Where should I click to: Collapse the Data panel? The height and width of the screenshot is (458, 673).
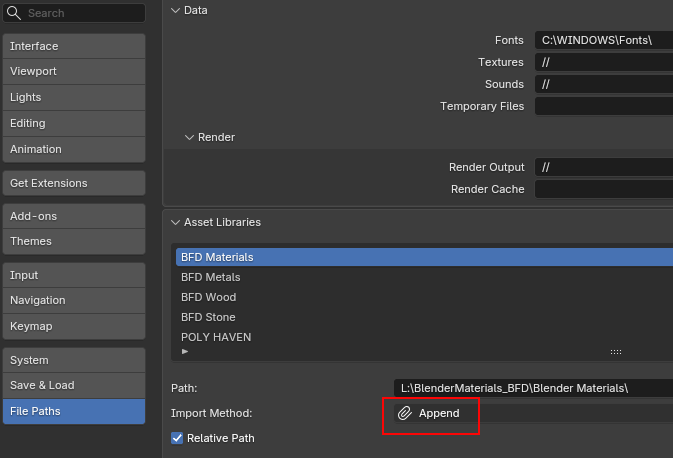[x=175, y=10]
